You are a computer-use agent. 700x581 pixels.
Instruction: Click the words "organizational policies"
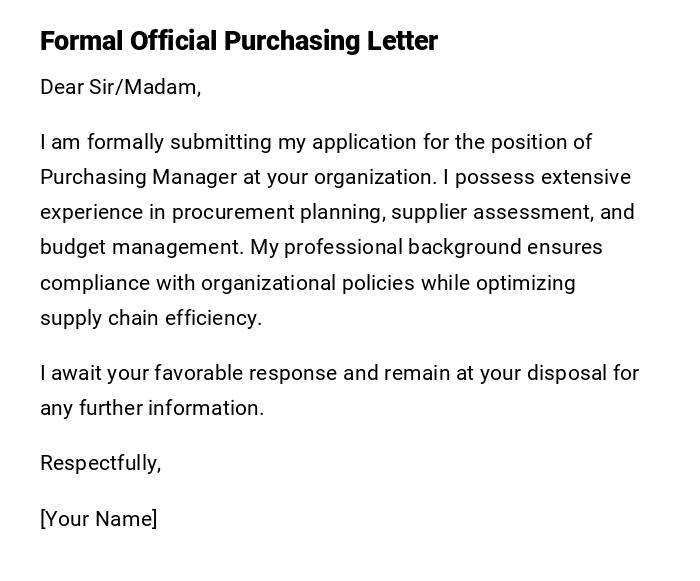pos(308,283)
